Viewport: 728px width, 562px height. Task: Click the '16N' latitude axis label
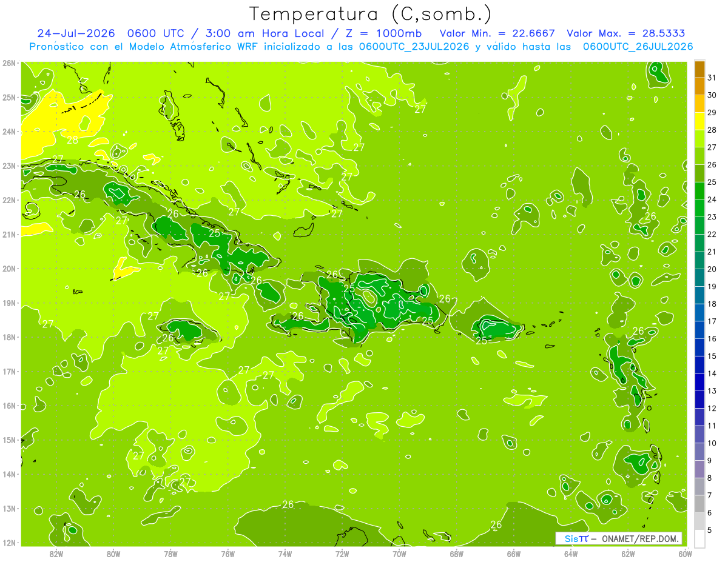click(x=9, y=406)
